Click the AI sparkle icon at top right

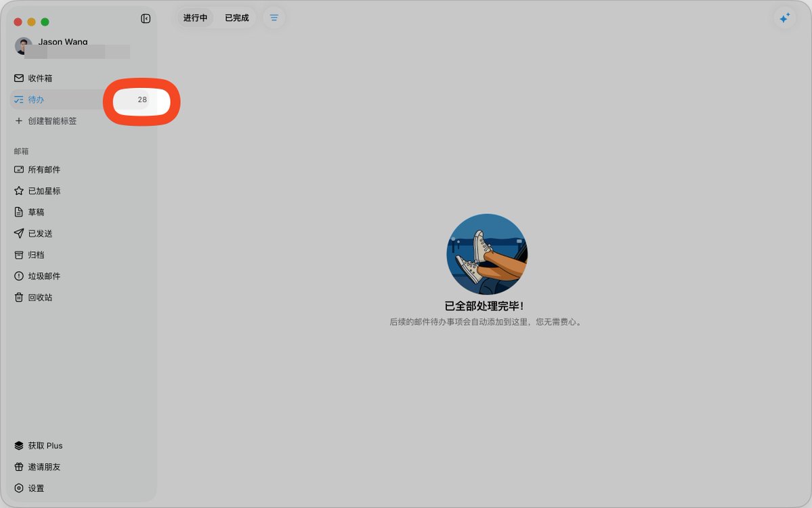click(784, 18)
